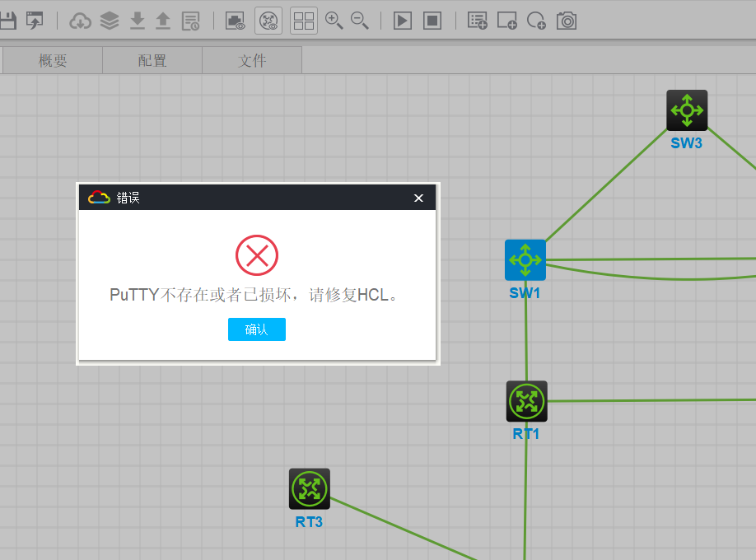Screen dimensions: 756x560
Task: Switch to the 概要 tab
Action: pos(53,60)
